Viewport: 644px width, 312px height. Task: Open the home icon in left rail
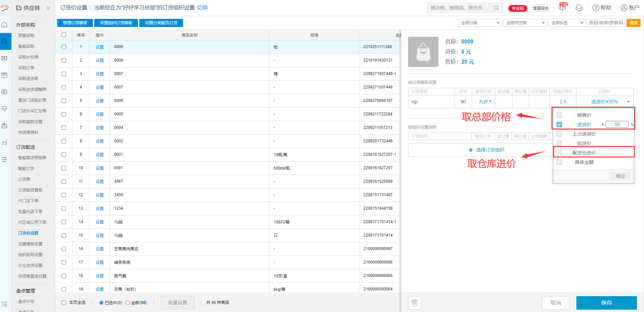(x=4, y=25)
